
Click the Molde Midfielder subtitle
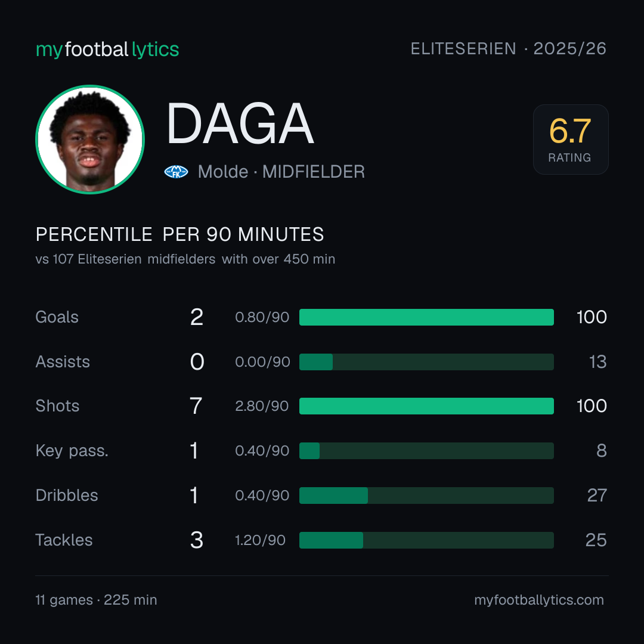click(x=281, y=172)
